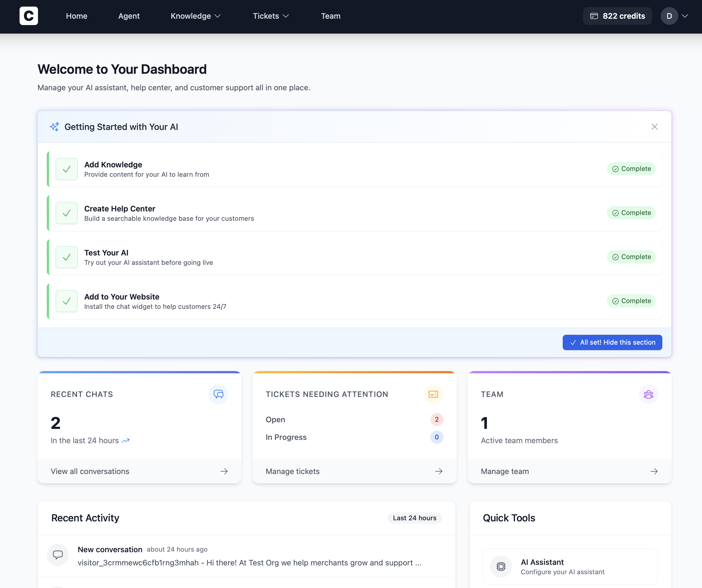Click the Recent Chats speech bubble icon
Screen dimensions: 702x588
(x=218, y=394)
